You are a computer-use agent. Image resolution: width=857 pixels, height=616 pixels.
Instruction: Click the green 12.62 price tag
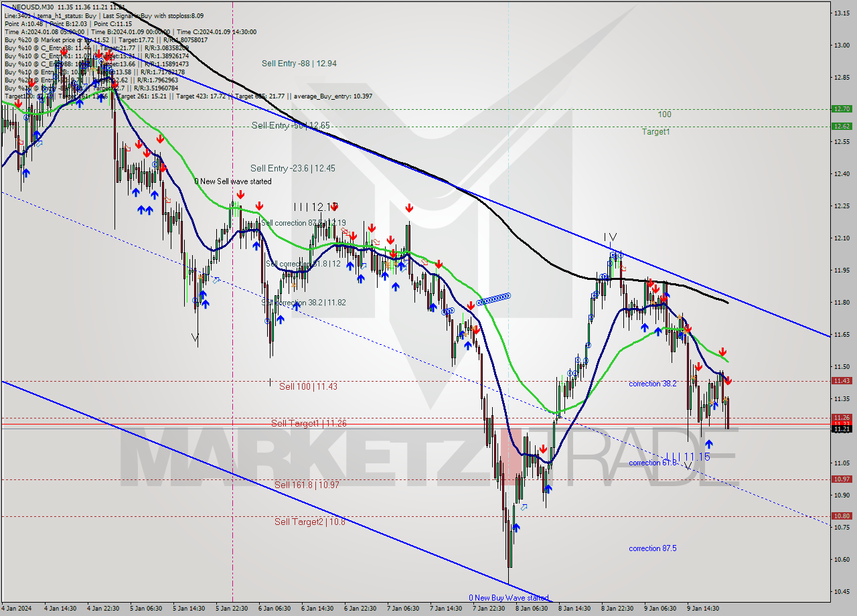(842, 126)
